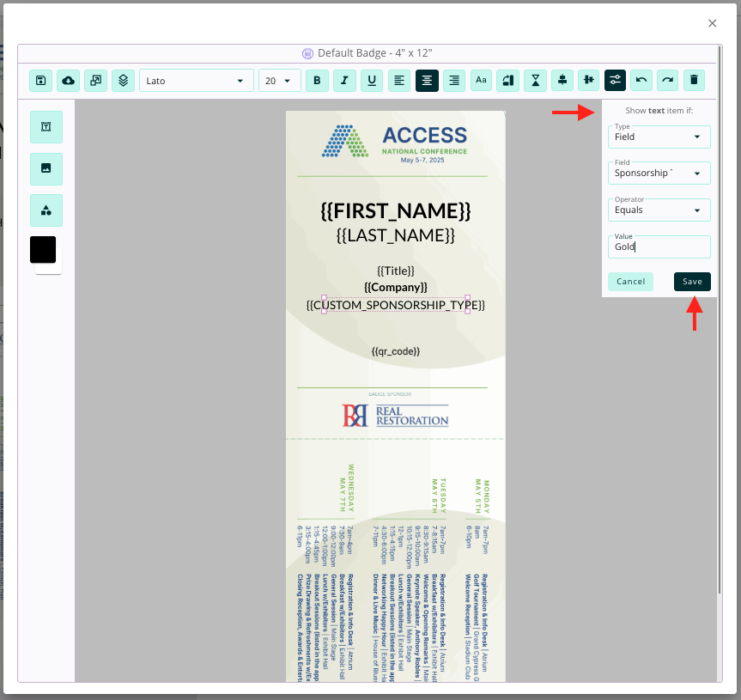The width and height of the screenshot is (741, 700).
Task: Align text left
Action: (x=399, y=81)
